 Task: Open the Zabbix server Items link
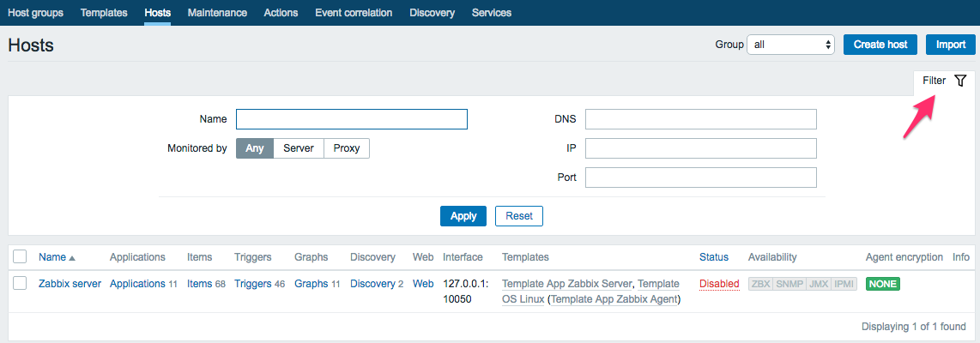(x=200, y=284)
